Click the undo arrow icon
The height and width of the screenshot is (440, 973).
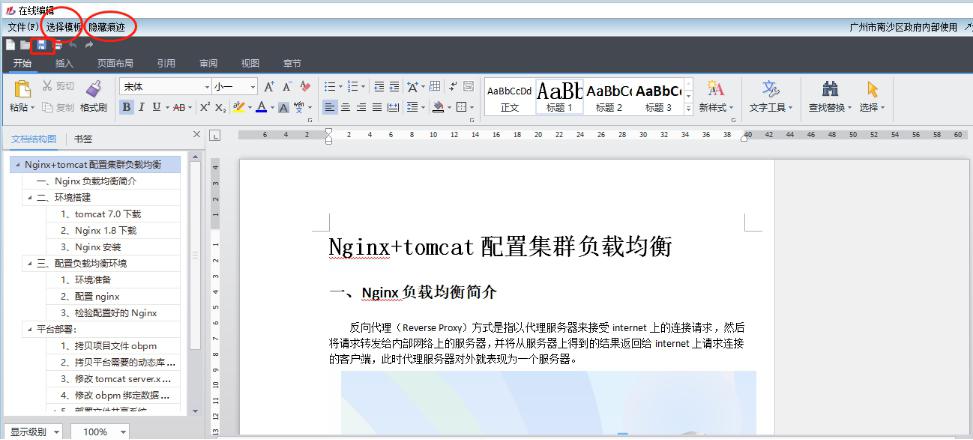tap(73, 45)
